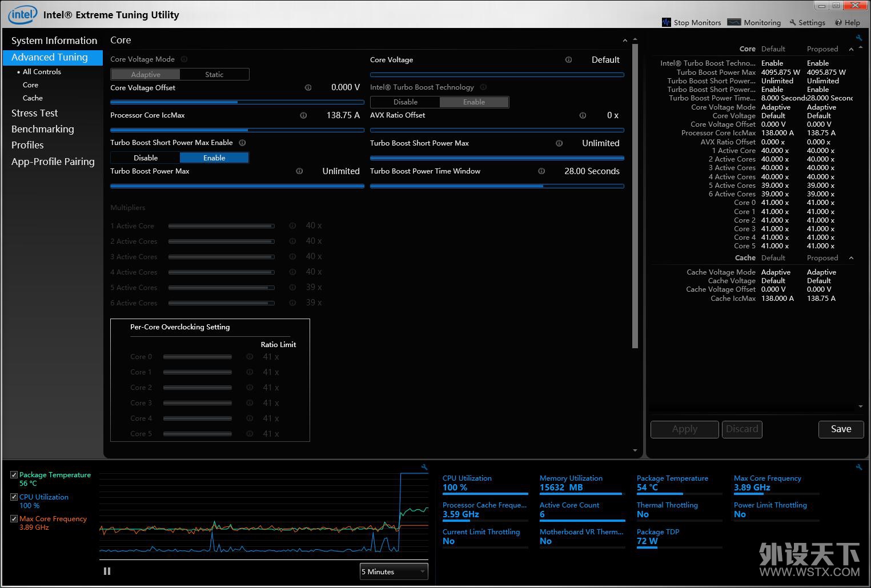Open wrench settings at the monitor panel's right edge
The image size is (871, 588).
[858, 467]
